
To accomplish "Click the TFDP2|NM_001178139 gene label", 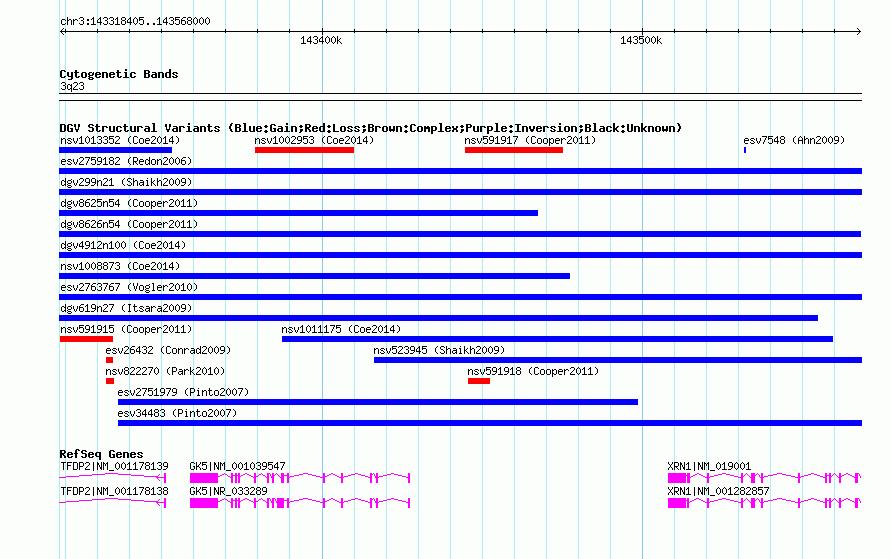I will coord(114,466).
